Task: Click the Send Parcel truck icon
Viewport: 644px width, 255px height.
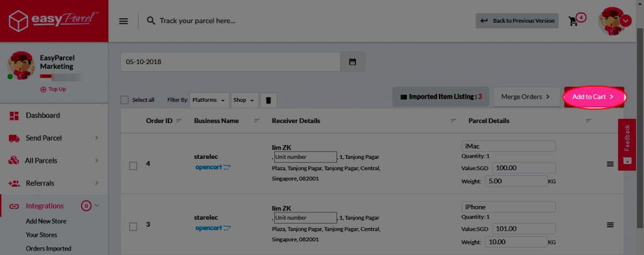Action: click(x=14, y=139)
